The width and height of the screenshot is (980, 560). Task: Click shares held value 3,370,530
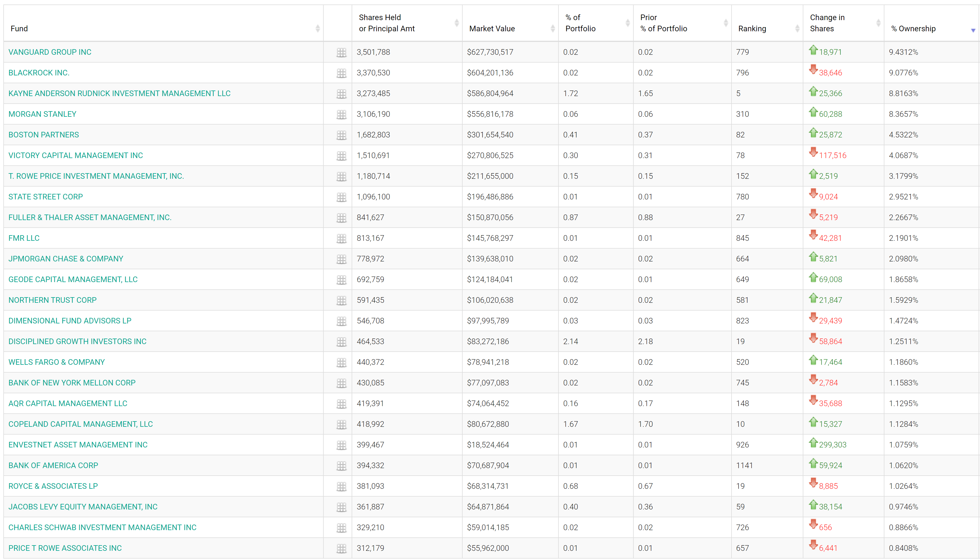click(373, 73)
